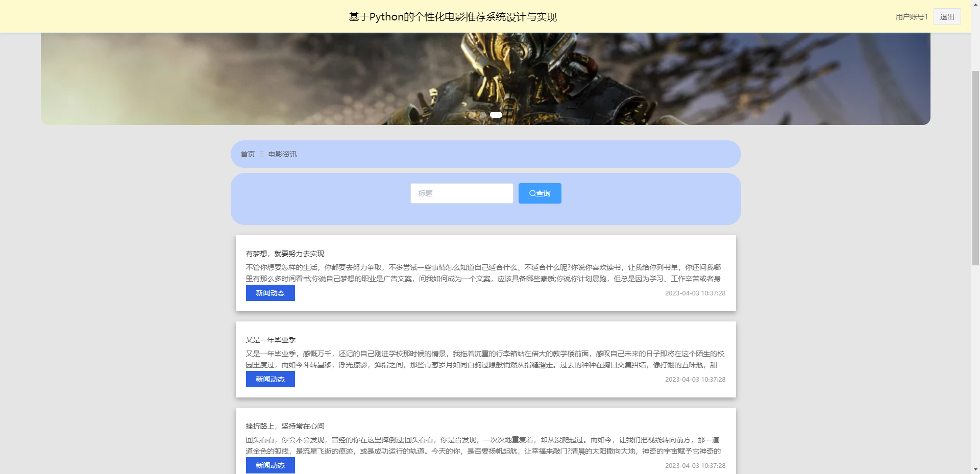This screenshot has width=980, height=474.
Task: Click the 用户账号1 account label
Action: tap(911, 16)
